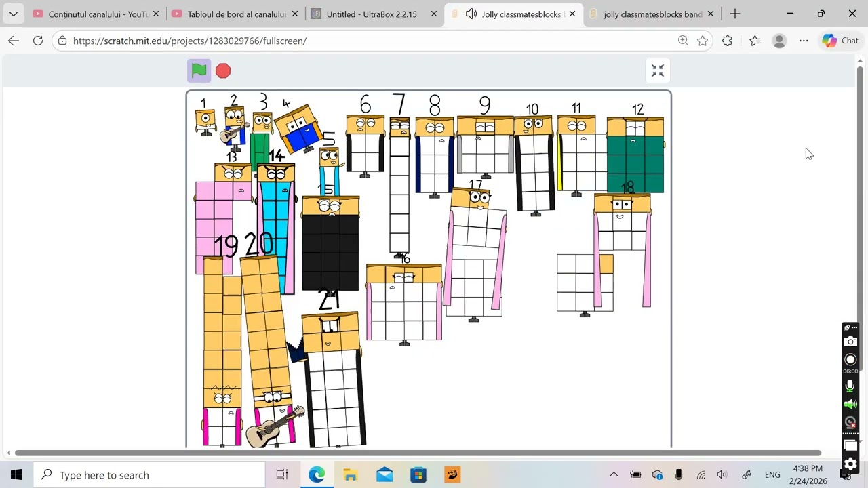The width and height of the screenshot is (868, 488).
Task: Open Microsoft Store from taskbar
Action: [418, 475]
